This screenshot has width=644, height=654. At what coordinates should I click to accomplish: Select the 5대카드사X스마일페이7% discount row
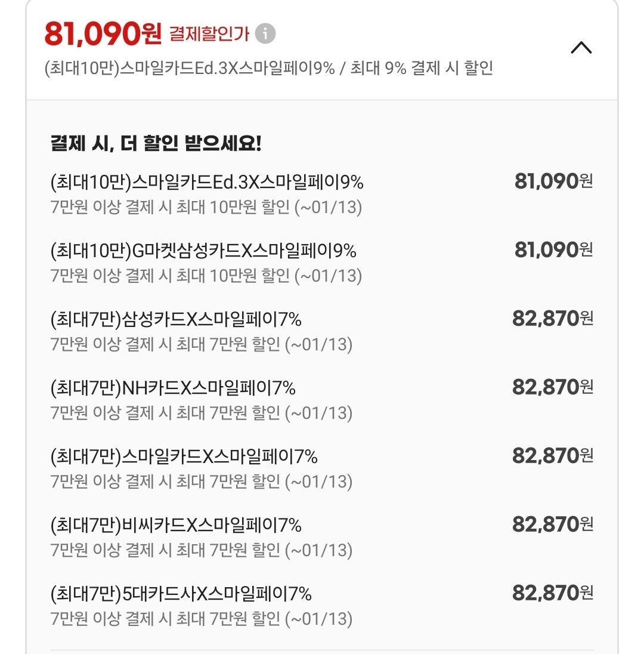pyautogui.click(x=181, y=594)
